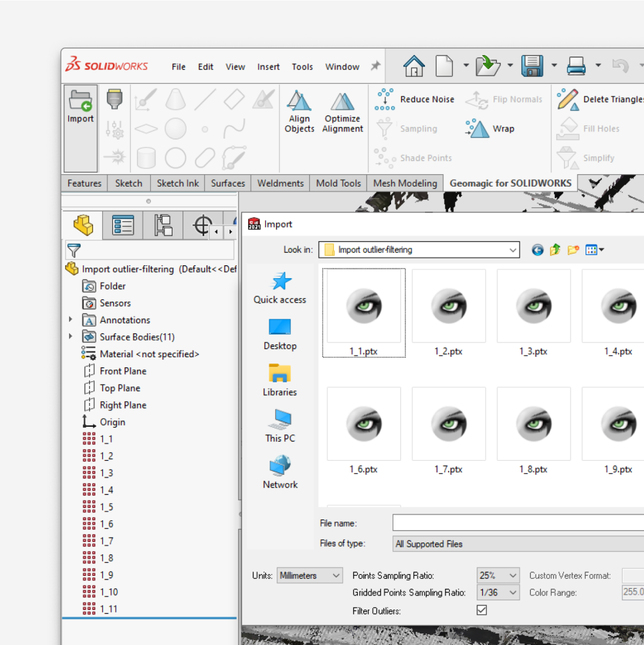Screen dimensions: 644x645
Task: Switch to the Sketch tab
Action: 129,183
